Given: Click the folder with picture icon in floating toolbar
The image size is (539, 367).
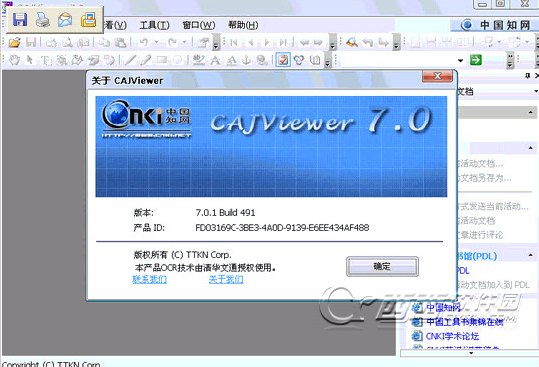Looking at the screenshot, I should (x=88, y=20).
